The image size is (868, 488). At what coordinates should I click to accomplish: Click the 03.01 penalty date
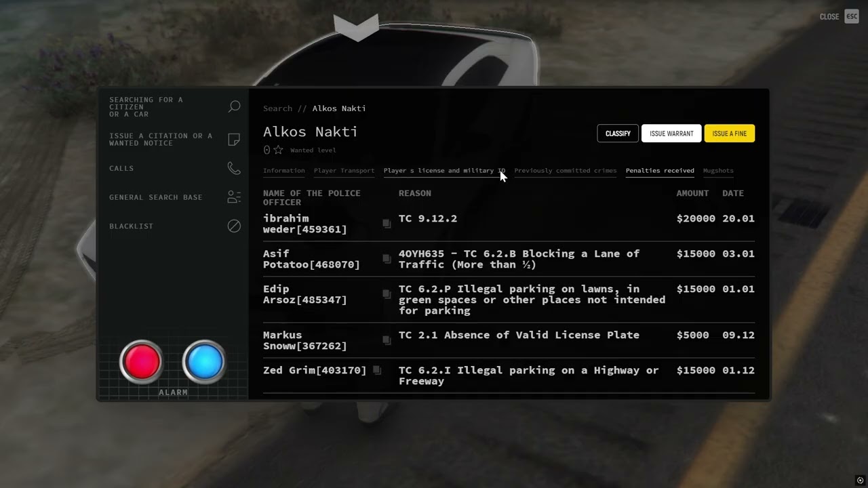[x=738, y=253]
